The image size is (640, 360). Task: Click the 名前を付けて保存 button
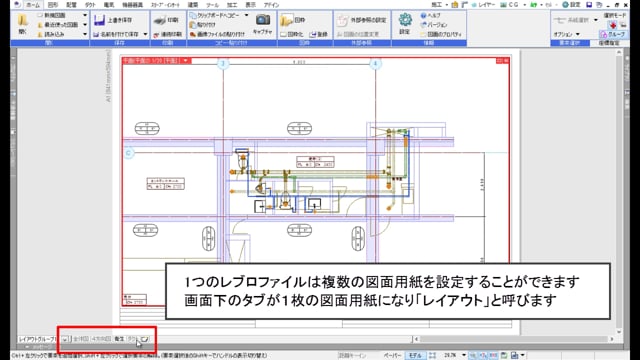tap(117, 35)
